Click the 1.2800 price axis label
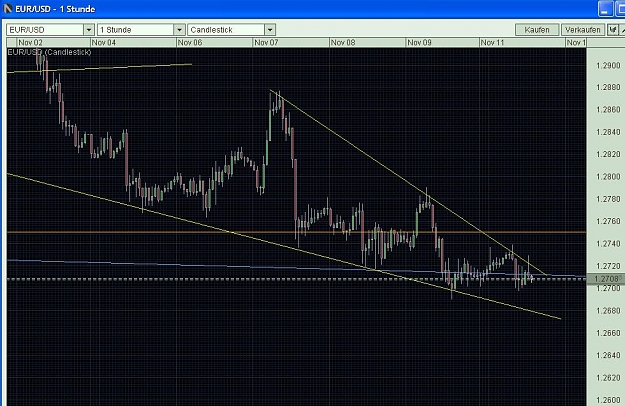Screen dimensions: 625x406 (608, 177)
